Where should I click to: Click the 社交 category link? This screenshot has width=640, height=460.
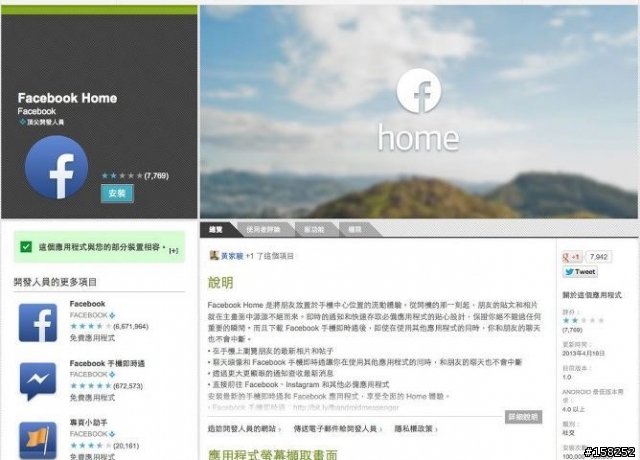click(568, 433)
